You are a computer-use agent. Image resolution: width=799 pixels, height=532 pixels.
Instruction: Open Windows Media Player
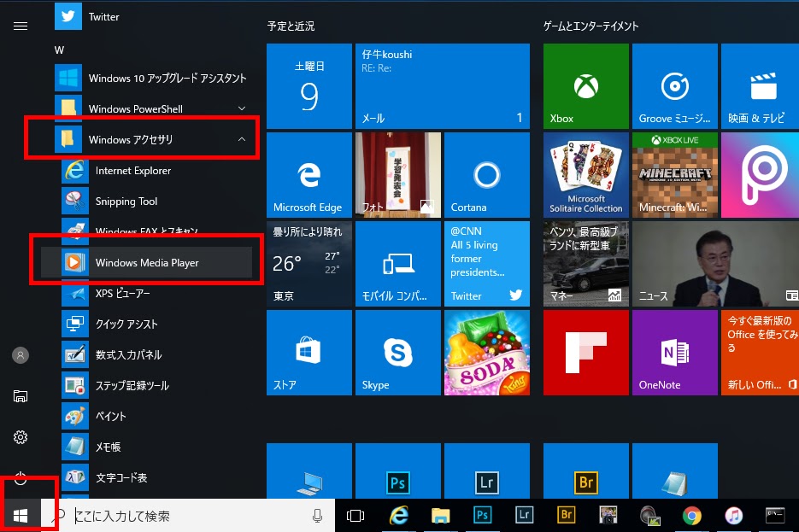click(x=146, y=263)
